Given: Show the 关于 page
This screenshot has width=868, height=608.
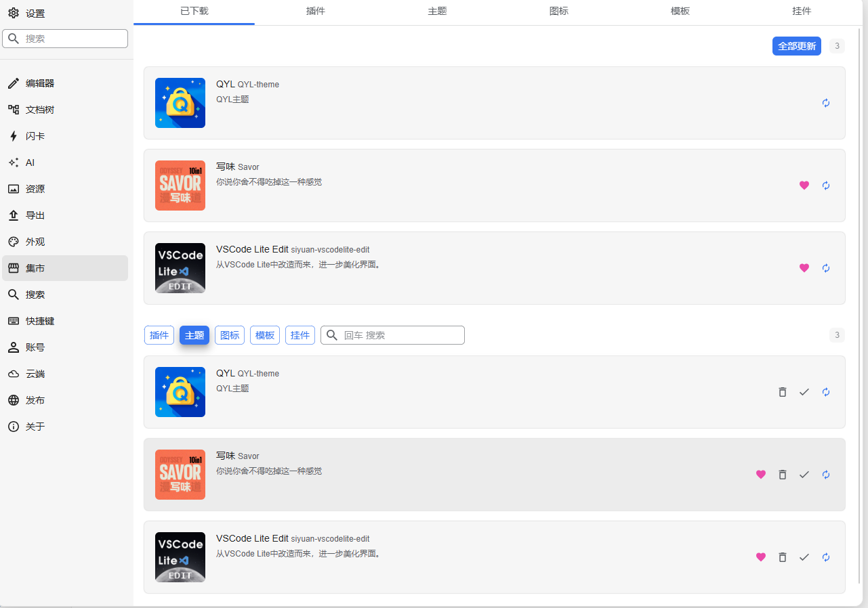Looking at the screenshot, I should [x=65, y=427].
